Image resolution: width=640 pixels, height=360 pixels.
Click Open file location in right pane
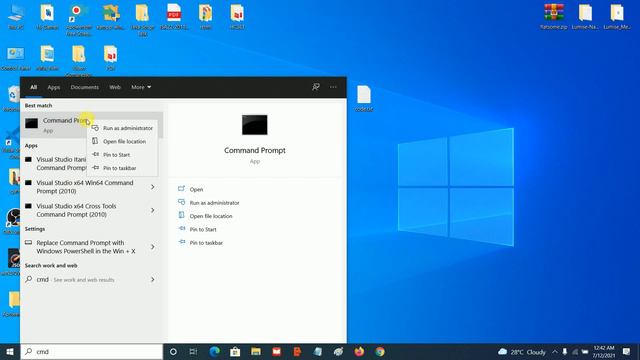tap(211, 216)
